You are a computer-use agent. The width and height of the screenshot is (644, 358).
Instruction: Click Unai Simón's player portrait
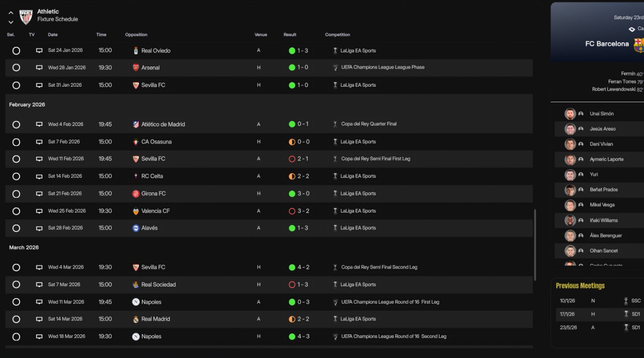coord(570,114)
